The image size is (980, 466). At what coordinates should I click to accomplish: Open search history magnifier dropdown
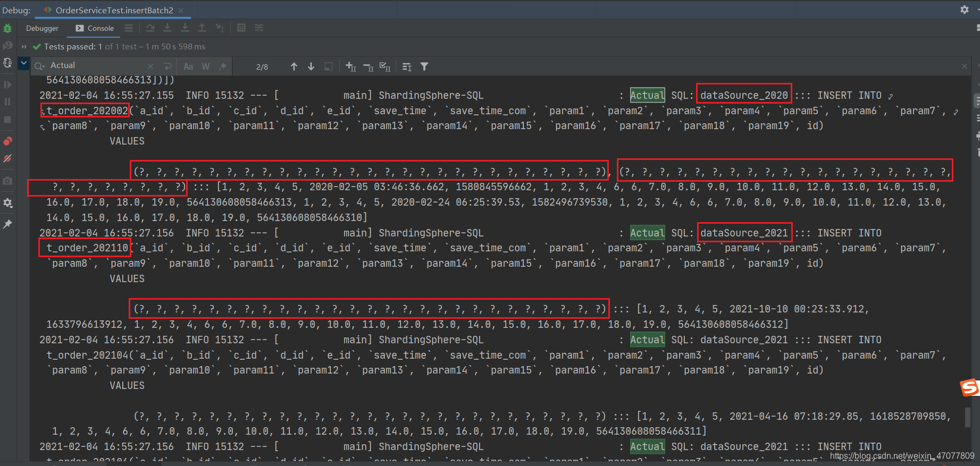click(x=40, y=66)
